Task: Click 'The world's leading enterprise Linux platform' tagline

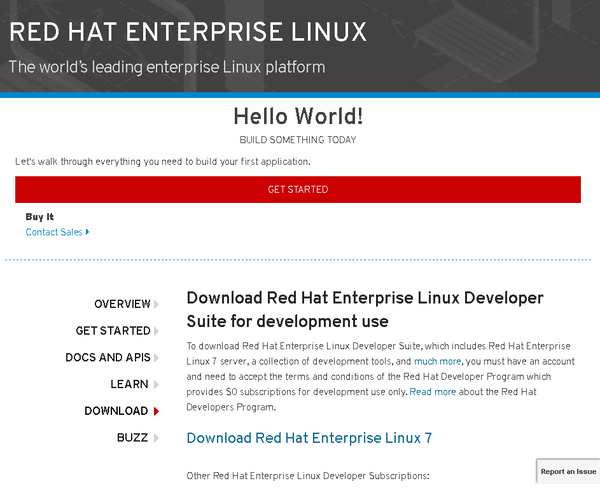Action: click(167, 67)
